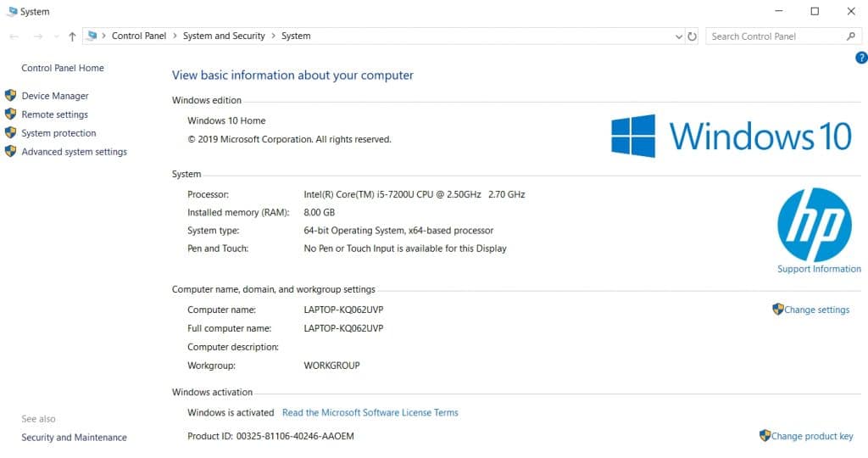The height and width of the screenshot is (458, 868).
Task: Click the back navigation arrow
Action: point(14,36)
